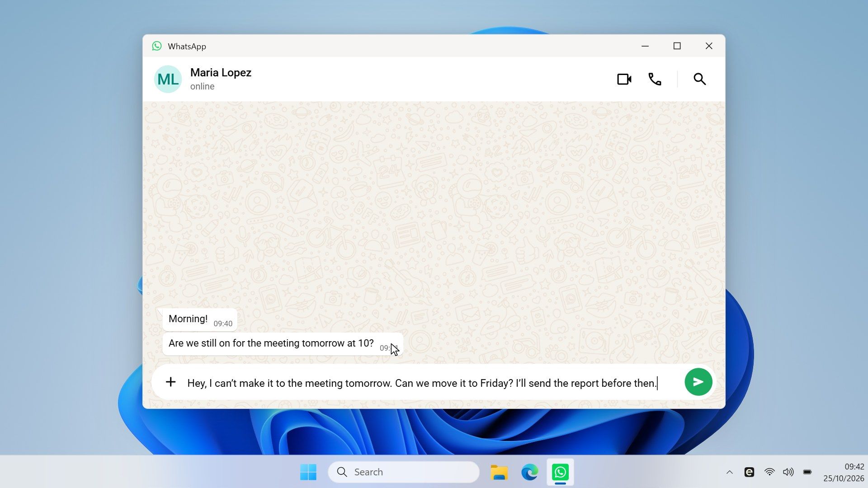This screenshot has width=868, height=488.
Task: Start a video call with Maria Lopez
Action: pyautogui.click(x=624, y=79)
